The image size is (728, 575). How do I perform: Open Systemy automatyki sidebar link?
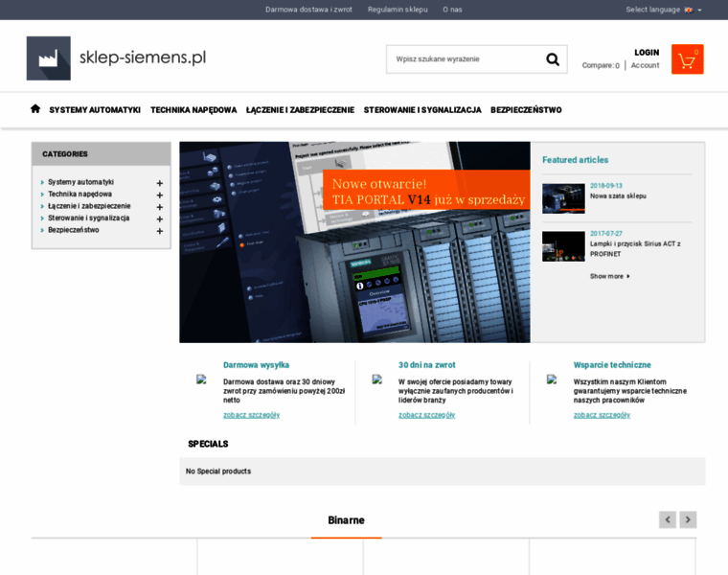80,182
